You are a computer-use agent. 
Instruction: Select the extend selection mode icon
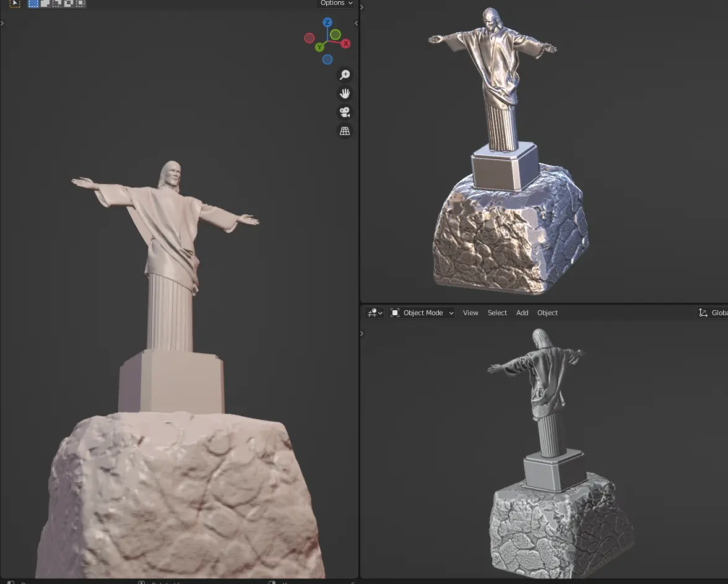[45, 4]
